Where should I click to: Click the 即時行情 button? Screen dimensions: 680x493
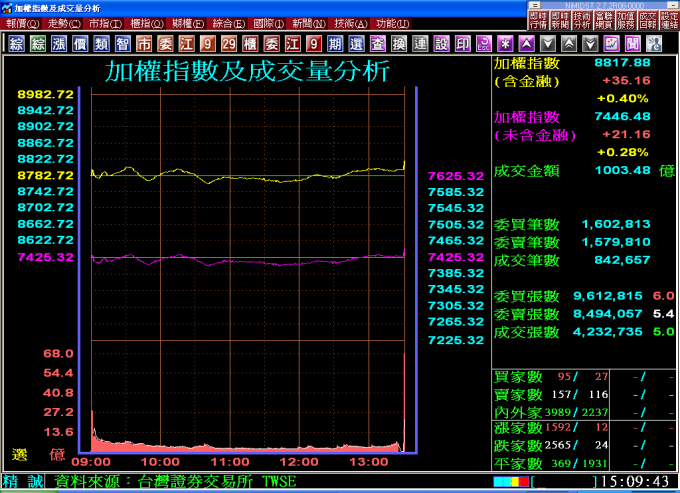(x=538, y=20)
